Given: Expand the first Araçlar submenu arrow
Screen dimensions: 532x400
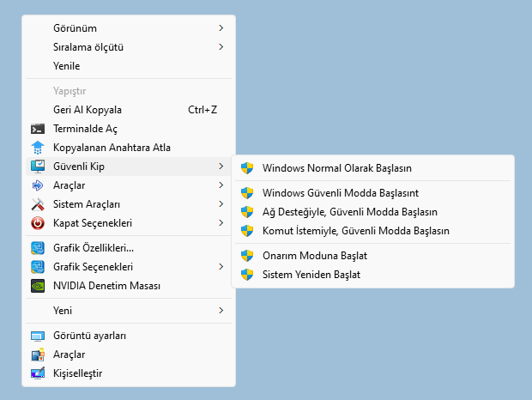Looking at the screenshot, I should 221,185.
